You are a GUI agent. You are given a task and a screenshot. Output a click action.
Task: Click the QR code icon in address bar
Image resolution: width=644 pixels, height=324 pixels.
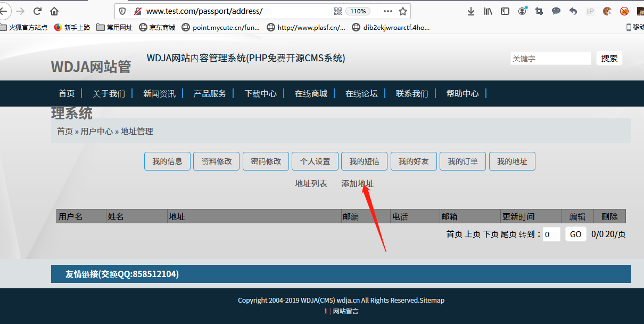(338, 11)
